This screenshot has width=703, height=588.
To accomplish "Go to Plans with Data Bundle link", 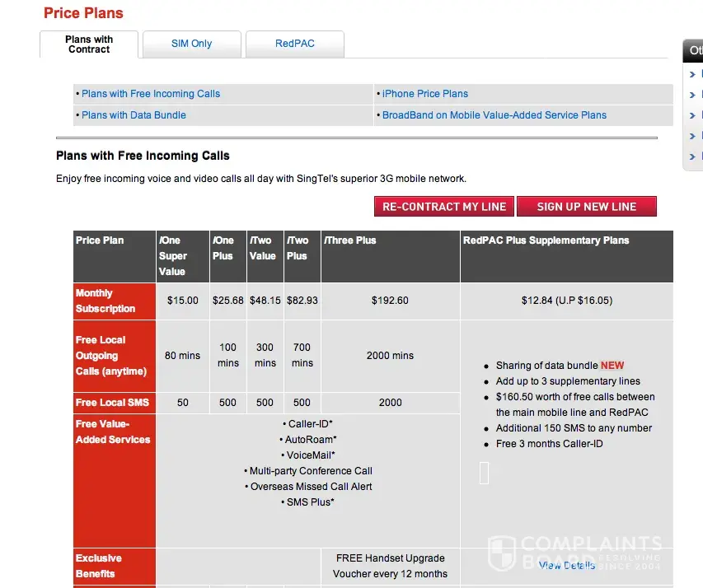I will pyautogui.click(x=134, y=115).
